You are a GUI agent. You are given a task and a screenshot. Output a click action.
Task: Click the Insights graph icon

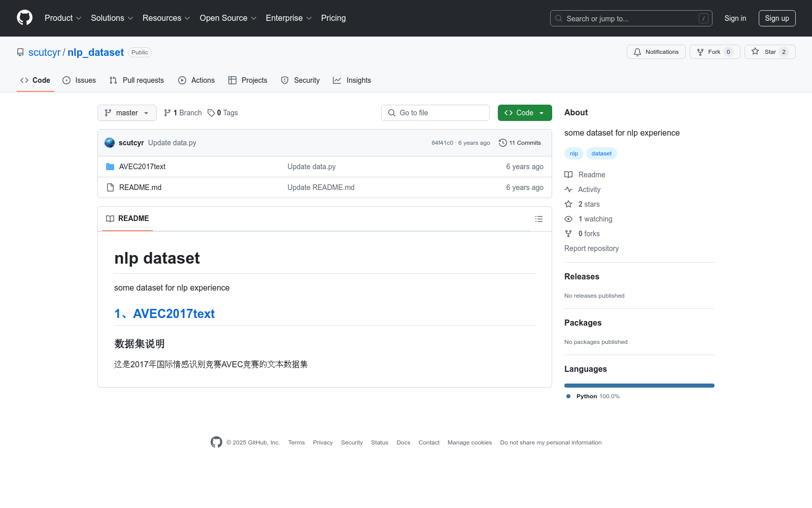click(337, 80)
